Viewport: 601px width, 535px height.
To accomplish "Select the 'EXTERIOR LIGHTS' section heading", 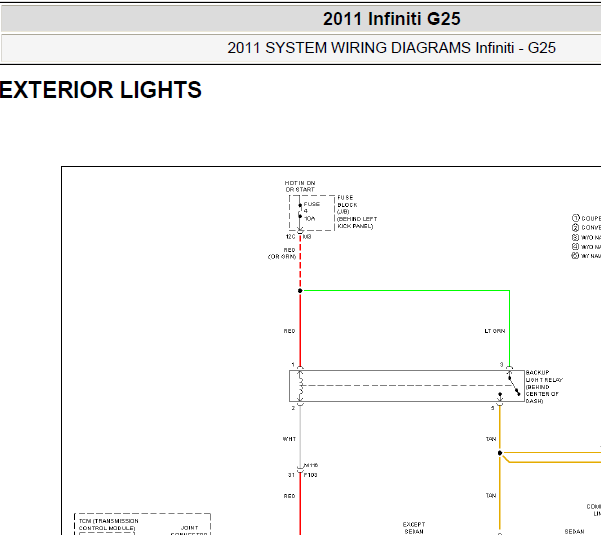I will (x=100, y=90).
